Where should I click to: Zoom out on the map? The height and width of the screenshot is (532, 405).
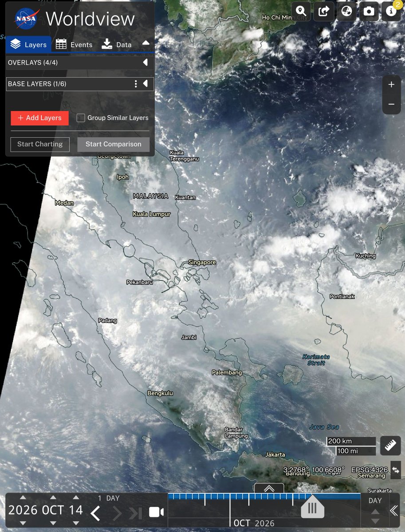pos(391,104)
